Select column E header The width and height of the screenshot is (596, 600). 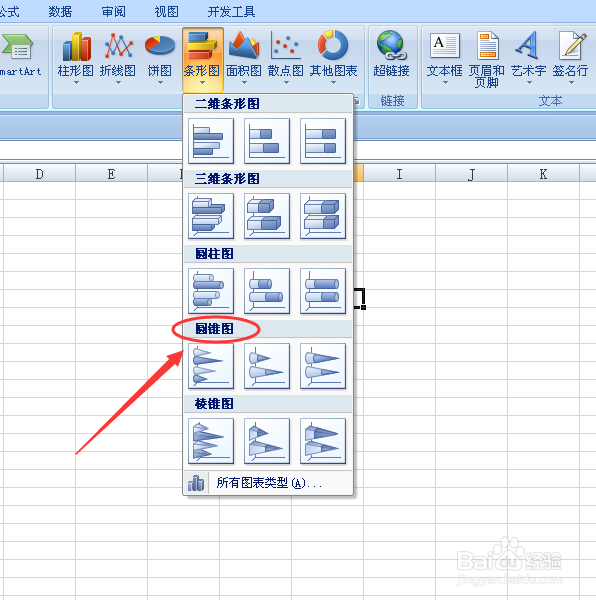[111, 174]
